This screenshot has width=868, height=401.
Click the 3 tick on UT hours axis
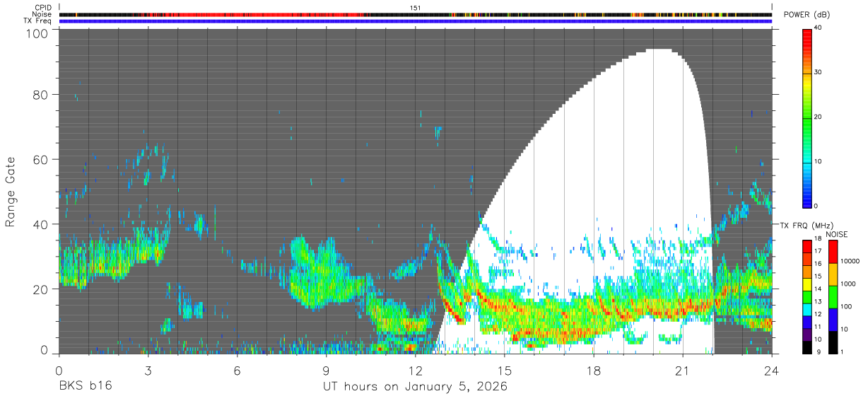(148, 370)
